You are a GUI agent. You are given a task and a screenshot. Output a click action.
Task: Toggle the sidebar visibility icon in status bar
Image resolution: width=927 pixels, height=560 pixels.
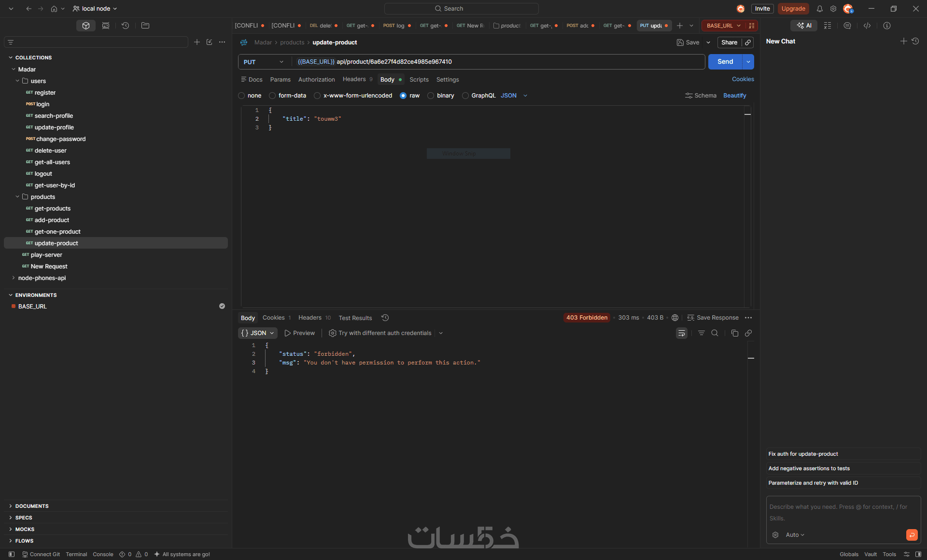[12, 554]
